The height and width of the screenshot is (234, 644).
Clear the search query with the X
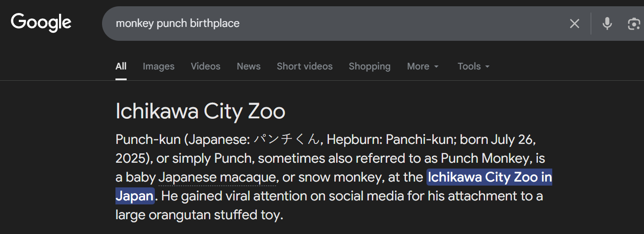point(574,24)
